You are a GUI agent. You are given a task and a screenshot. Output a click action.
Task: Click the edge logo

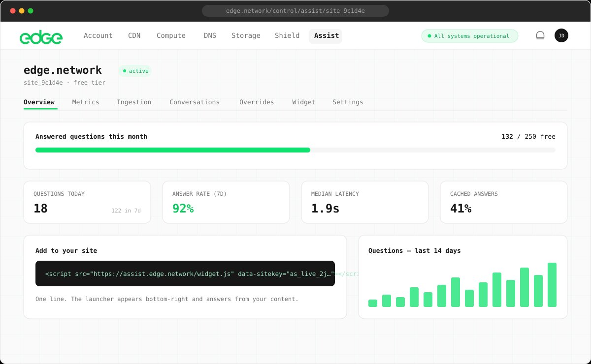41,36
